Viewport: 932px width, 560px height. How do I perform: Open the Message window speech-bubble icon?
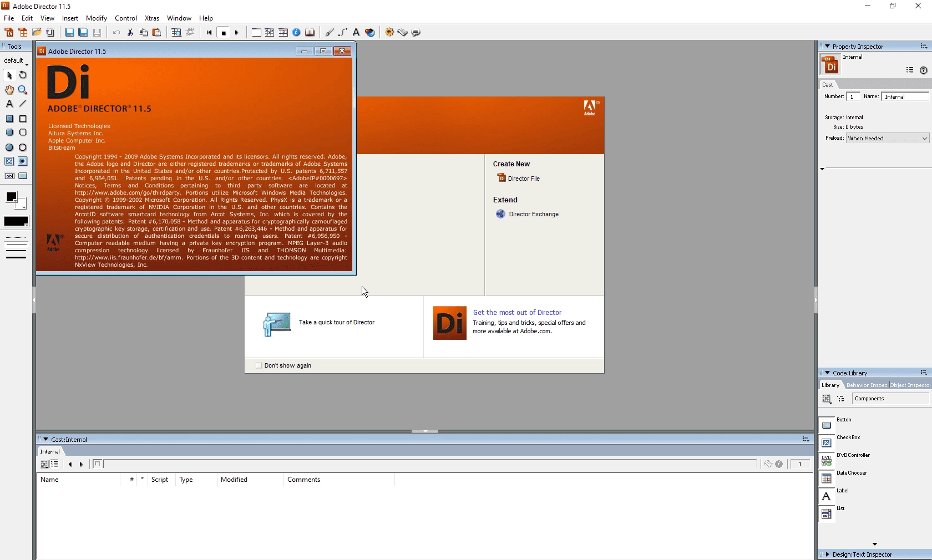click(417, 33)
